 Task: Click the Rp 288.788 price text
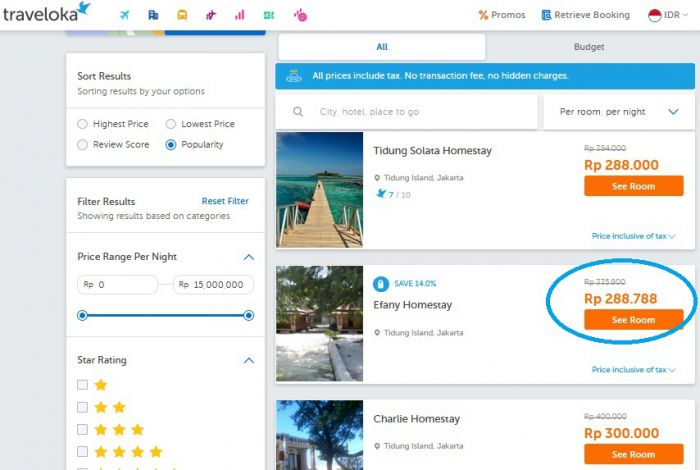coord(621,299)
